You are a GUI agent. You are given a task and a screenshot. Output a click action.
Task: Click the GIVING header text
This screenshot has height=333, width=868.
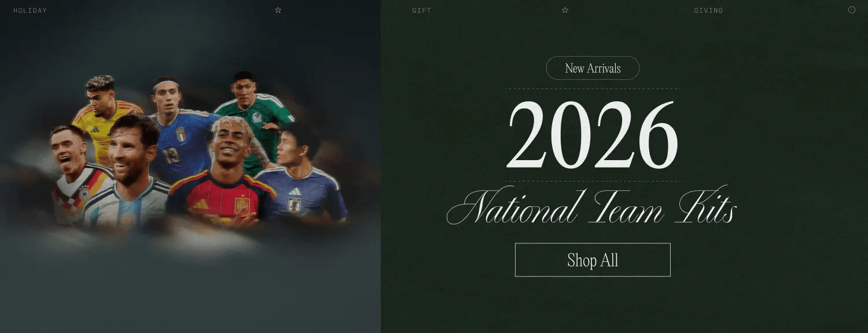click(708, 10)
